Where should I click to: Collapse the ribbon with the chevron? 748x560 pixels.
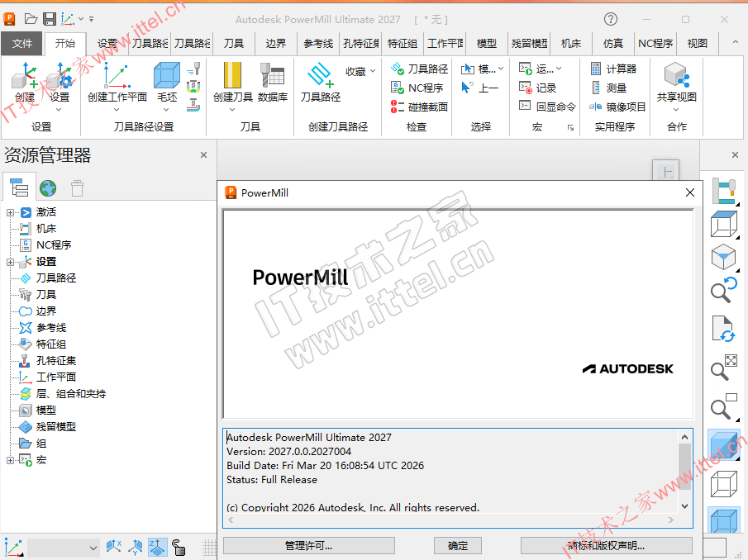tap(735, 42)
